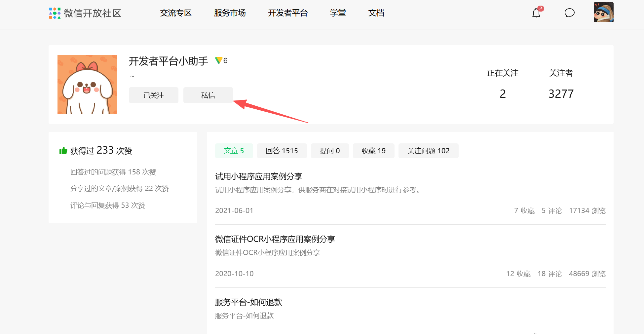Open the messages chat bubble icon
Screen dimensions: 644x334
(x=569, y=13)
